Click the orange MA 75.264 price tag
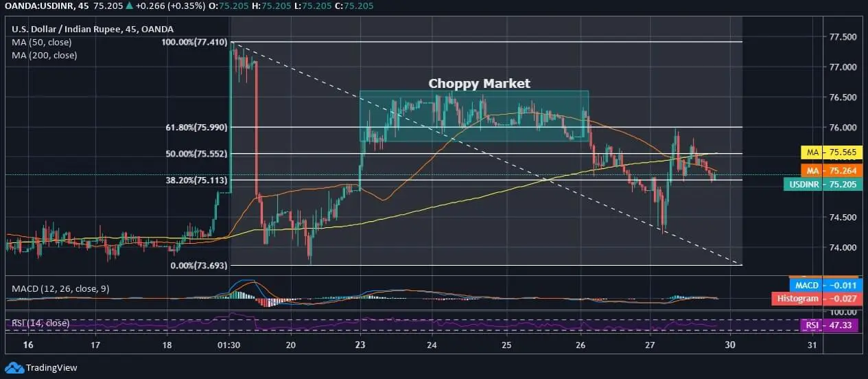868x379 pixels. coord(831,170)
